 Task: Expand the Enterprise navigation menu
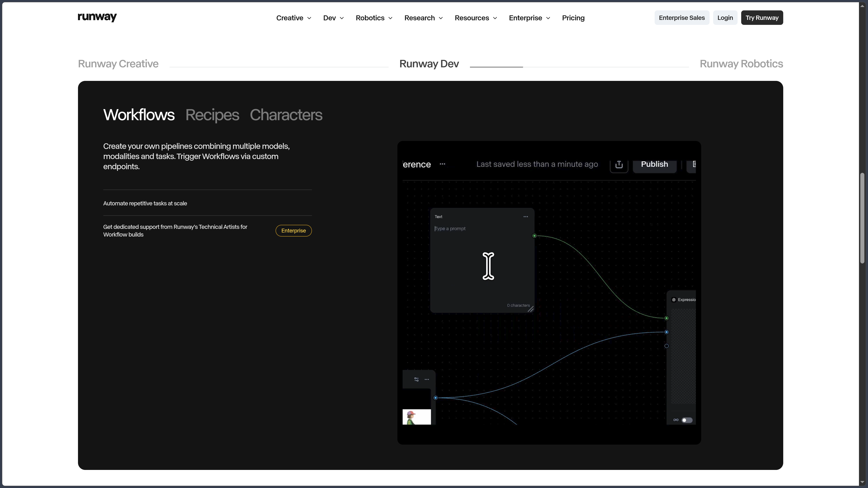point(529,18)
